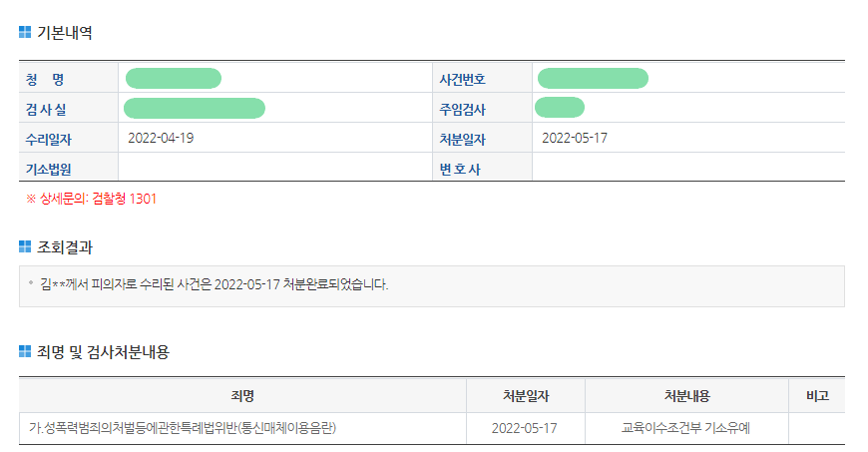Click the 수리일자 label cell
Image resolution: width=868 pixels, height=452 pixels.
coord(69,139)
